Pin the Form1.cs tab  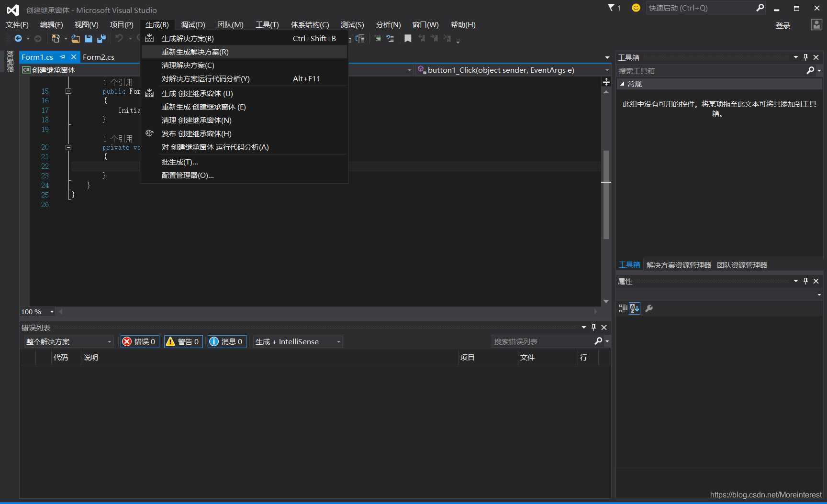pyautogui.click(x=63, y=57)
